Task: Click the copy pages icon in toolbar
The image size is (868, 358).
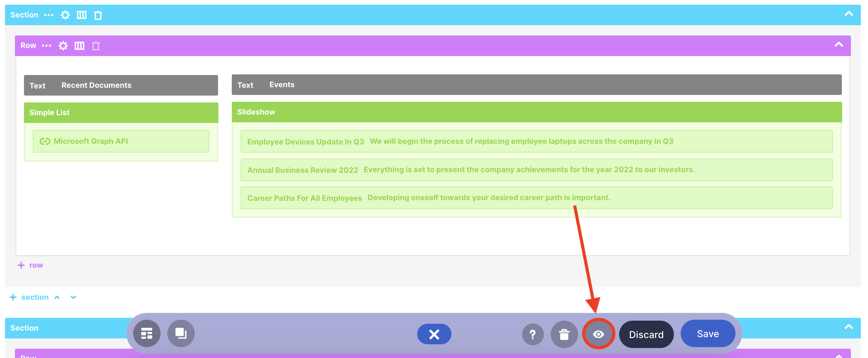Action: point(181,334)
